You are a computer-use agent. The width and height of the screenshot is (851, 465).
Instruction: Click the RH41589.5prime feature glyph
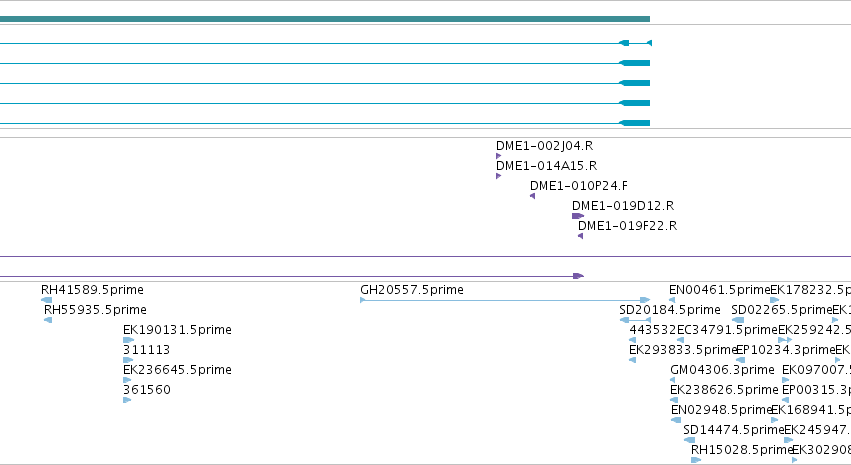click(47, 300)
